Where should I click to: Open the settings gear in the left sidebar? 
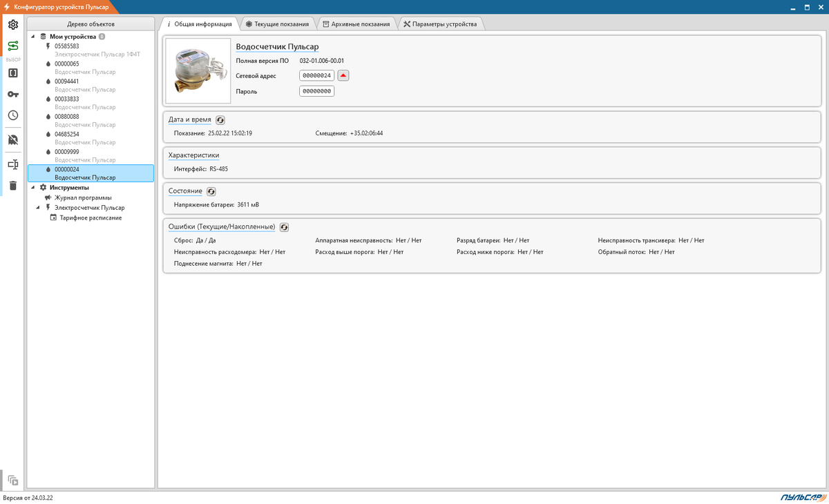point(12,25)
